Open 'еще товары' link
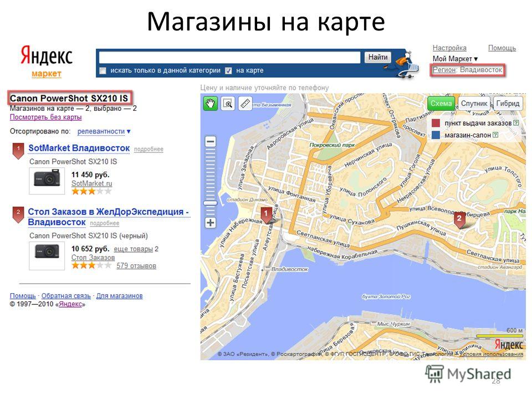Viewport: 532px width, 399px height. click(x=134, y=249)
